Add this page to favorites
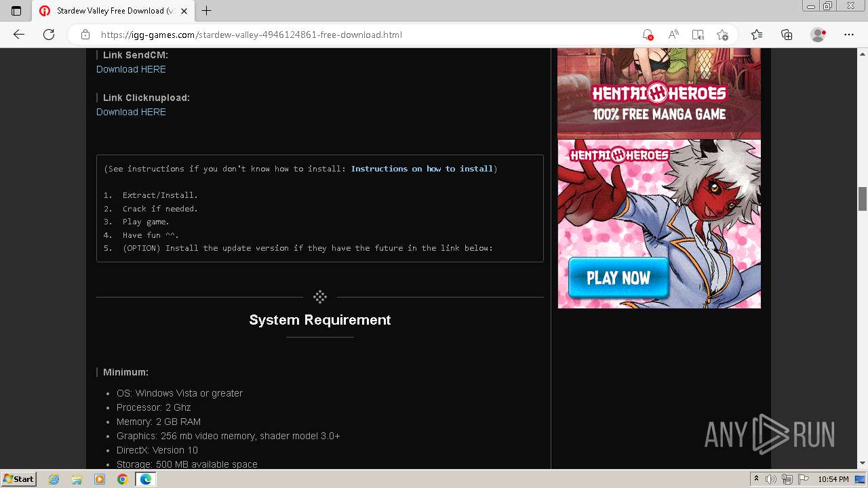 click(723, 35)
